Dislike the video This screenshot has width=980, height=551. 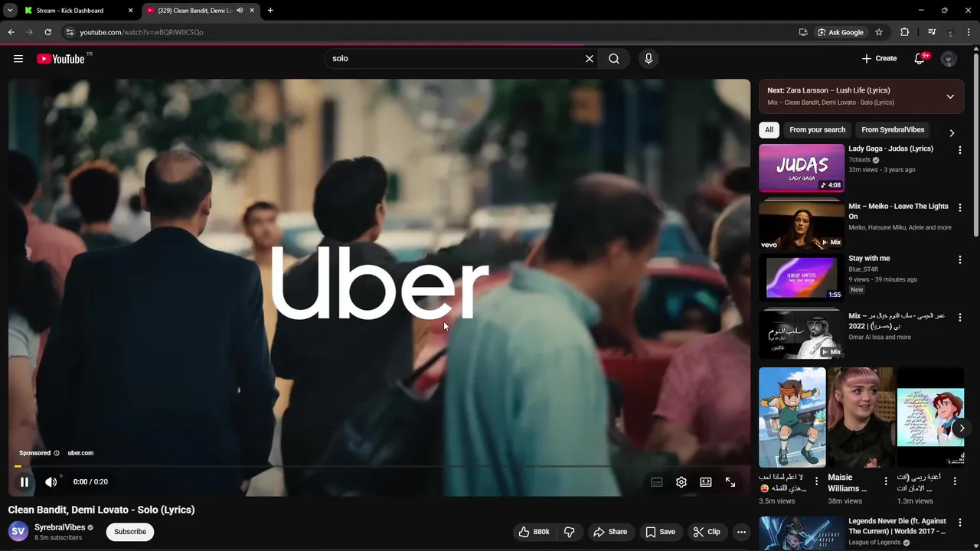[x=570, y=532]
